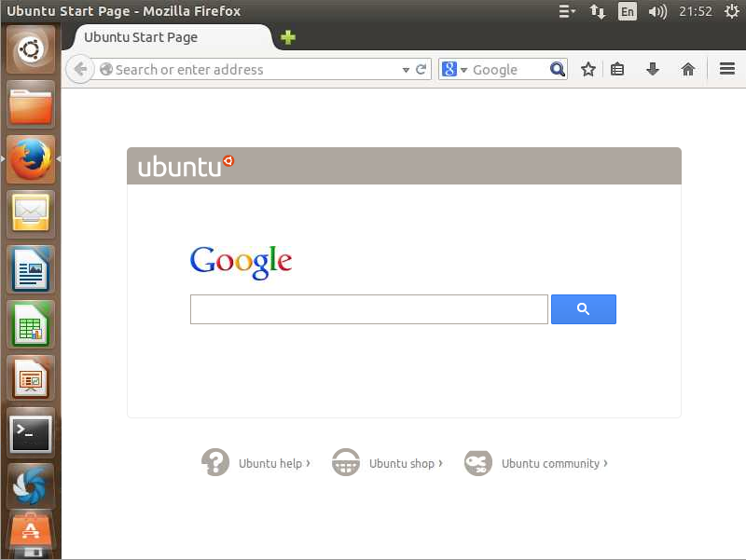This screenshot has height=560, width=746.
Task: Open the top panel list indicator menu
Action: (x=566, y=11)
